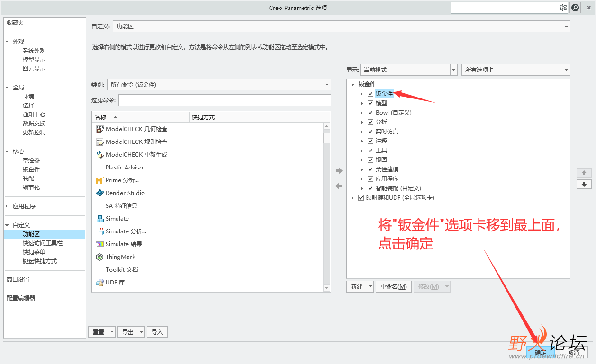Open the 自定义 功能区 dropdown

click(567, 27)
